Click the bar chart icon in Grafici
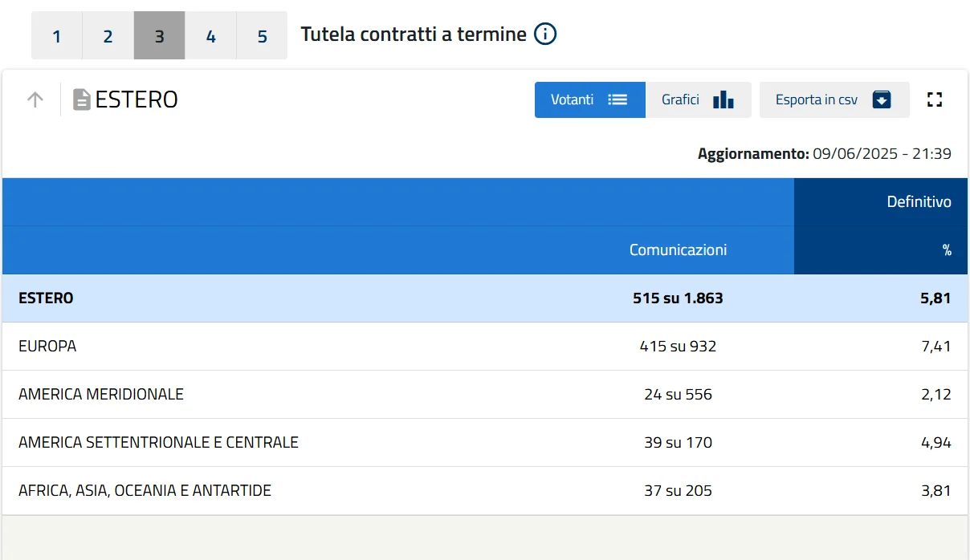Screen dimensions: 970x560 click(723, 99)
